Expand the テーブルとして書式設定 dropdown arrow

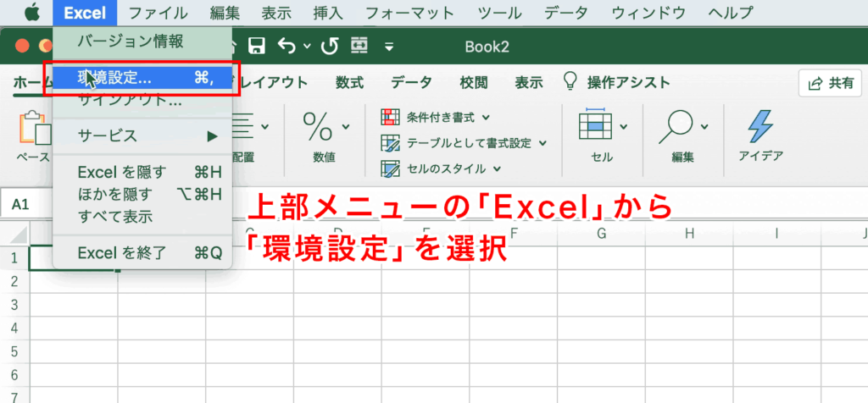(x=542, y=143)
